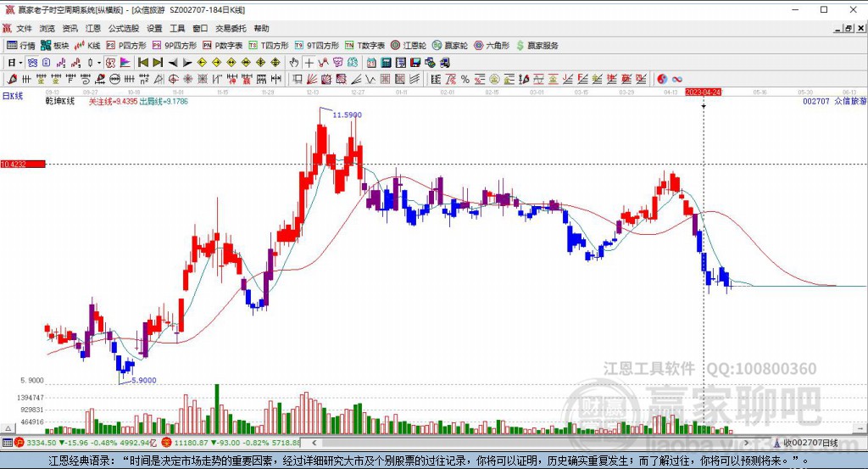The width and height of the screenshot is (868, 469).
Task: Click the horizontal scrollbar right arrow
Action: (x=746, y=443)
